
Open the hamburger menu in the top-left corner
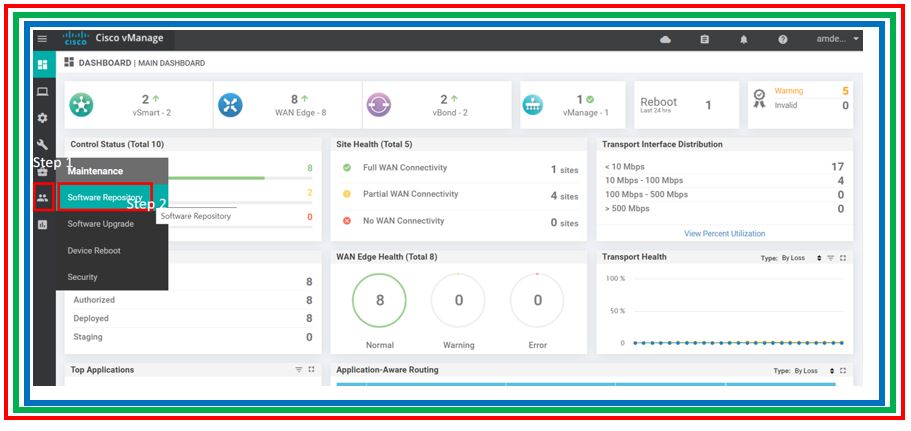coord(42,39)
